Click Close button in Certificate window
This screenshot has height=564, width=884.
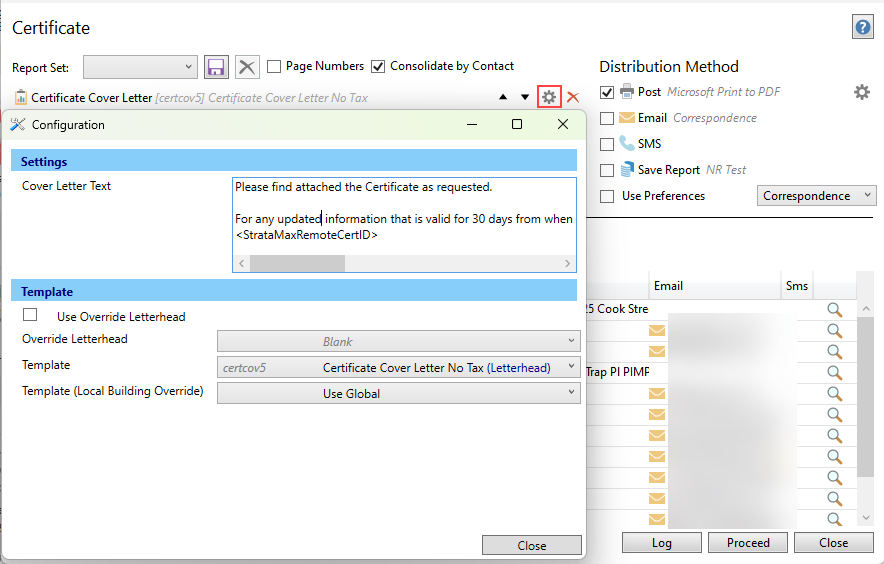point(834,543)
